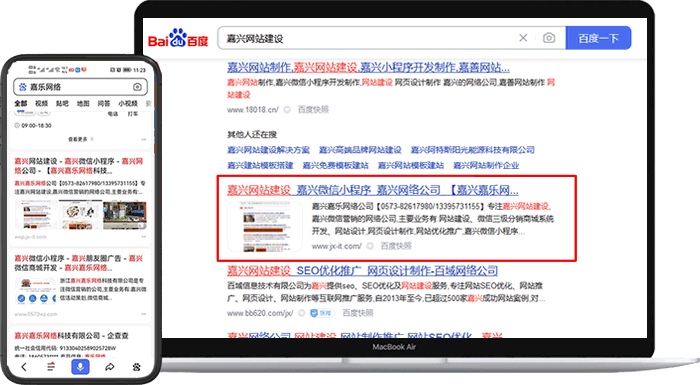
Task: Open camera image search icon
Action: tap(549, 38)
